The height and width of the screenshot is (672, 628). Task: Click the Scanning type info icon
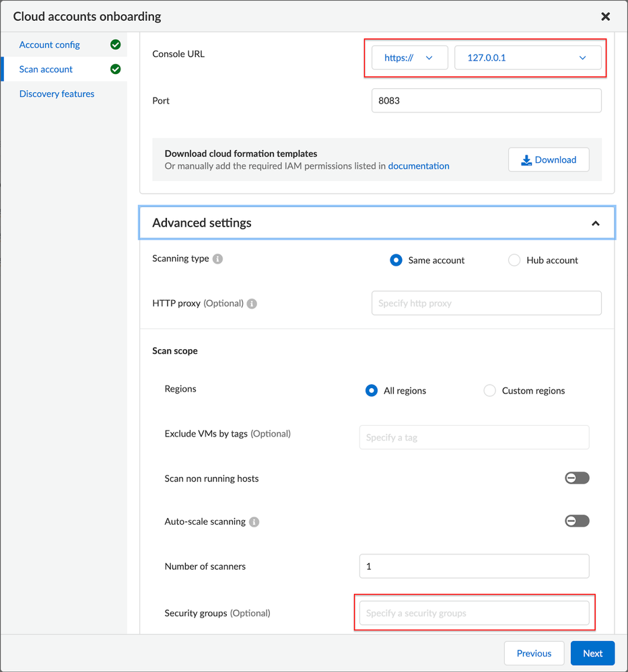click(217, 259)
